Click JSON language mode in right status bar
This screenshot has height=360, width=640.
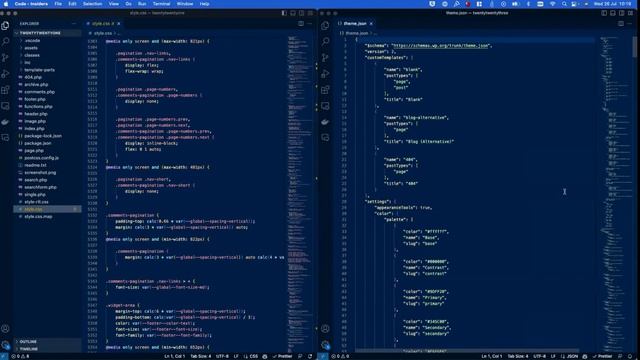point(573,356)
